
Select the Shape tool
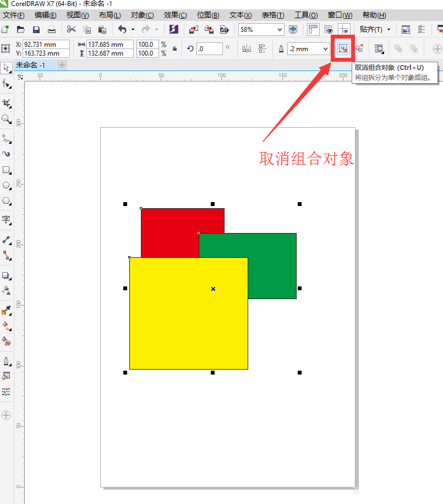[7, 84]
